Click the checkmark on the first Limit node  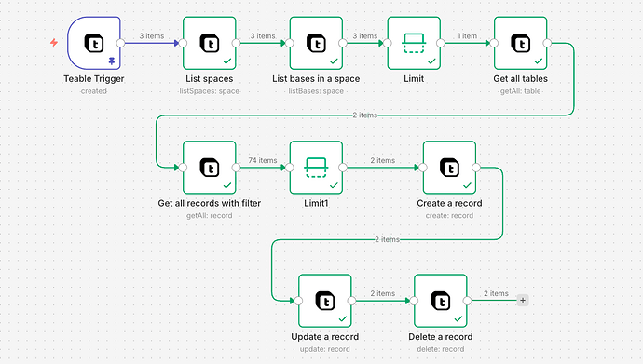pos(431,61)
